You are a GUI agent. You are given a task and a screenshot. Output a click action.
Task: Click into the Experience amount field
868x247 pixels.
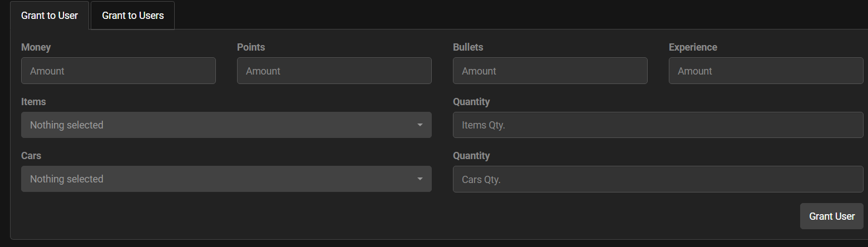coord(766,71)
